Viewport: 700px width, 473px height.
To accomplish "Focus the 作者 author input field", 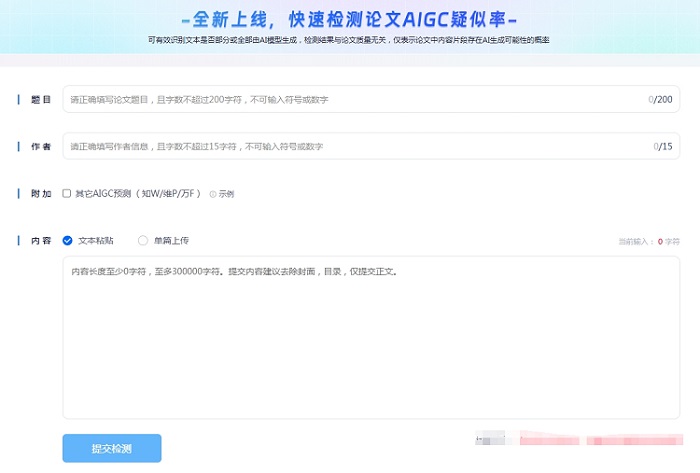I will (x=350, y=146).
